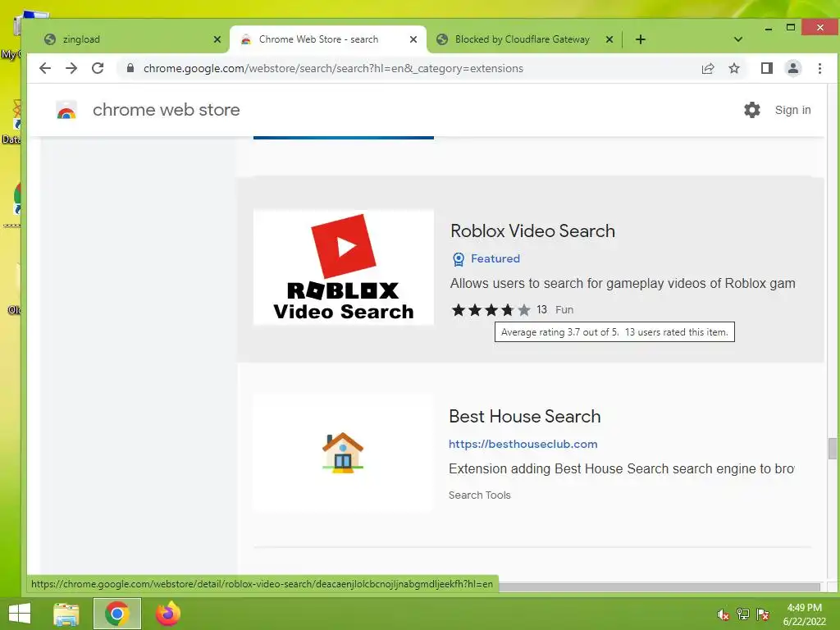Screen dimensions: 840x630
Task: Open Chrome three-dot menu
Action: (819, 69)
